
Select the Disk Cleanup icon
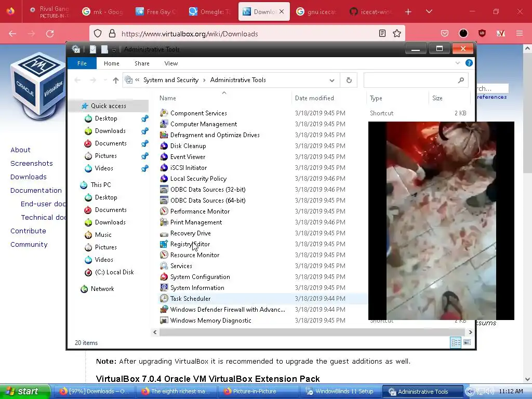click(x=164, y=146)
